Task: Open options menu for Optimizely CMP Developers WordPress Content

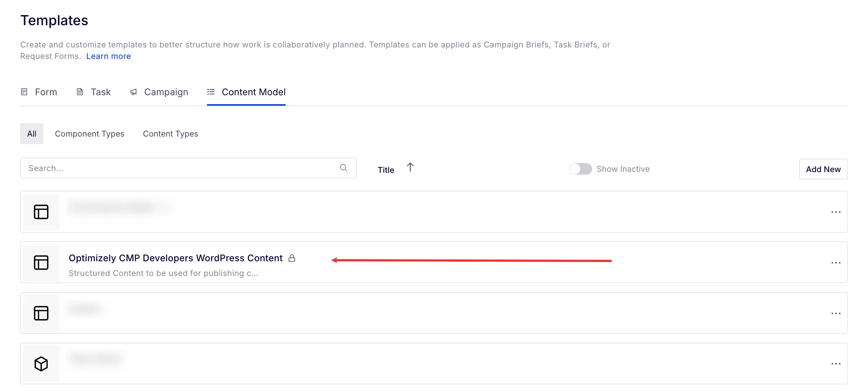Action: [x=836, y=263]
